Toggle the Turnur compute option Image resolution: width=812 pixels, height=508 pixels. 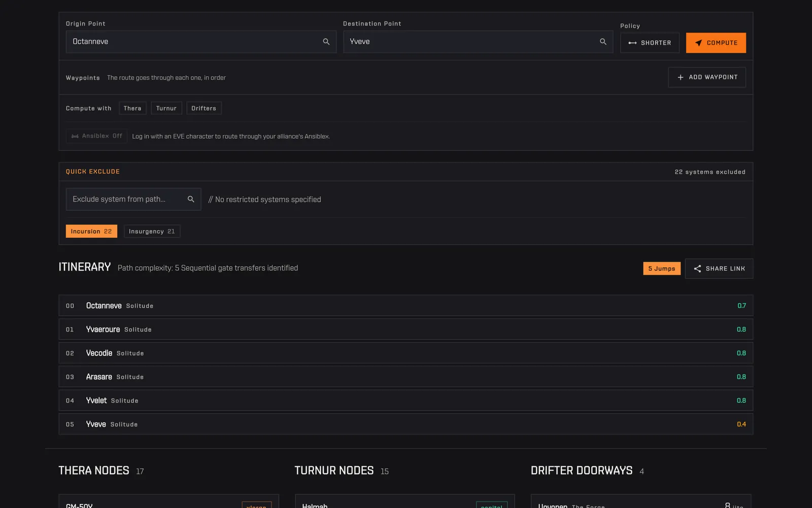[166, 108]
